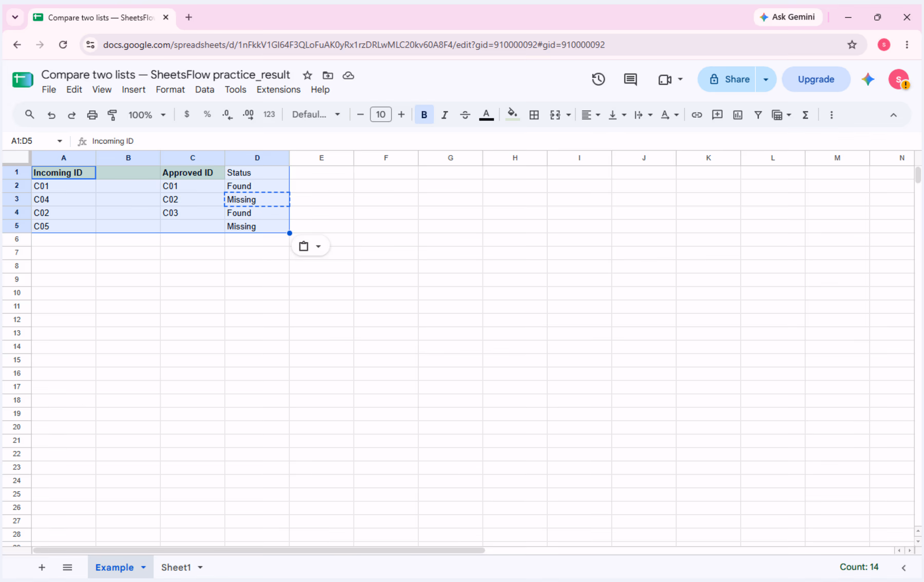Toggle strikethrough formatting
Image resolution: width=924 pixels, height=582 pixels.
point(465,115)
